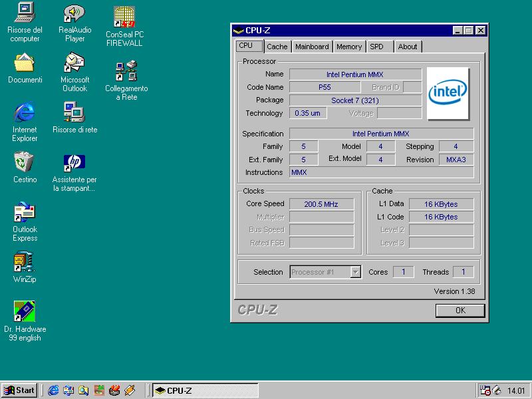This screenshot has height=399, width=532.
Task: Open the Start menu
Action: 20,390
